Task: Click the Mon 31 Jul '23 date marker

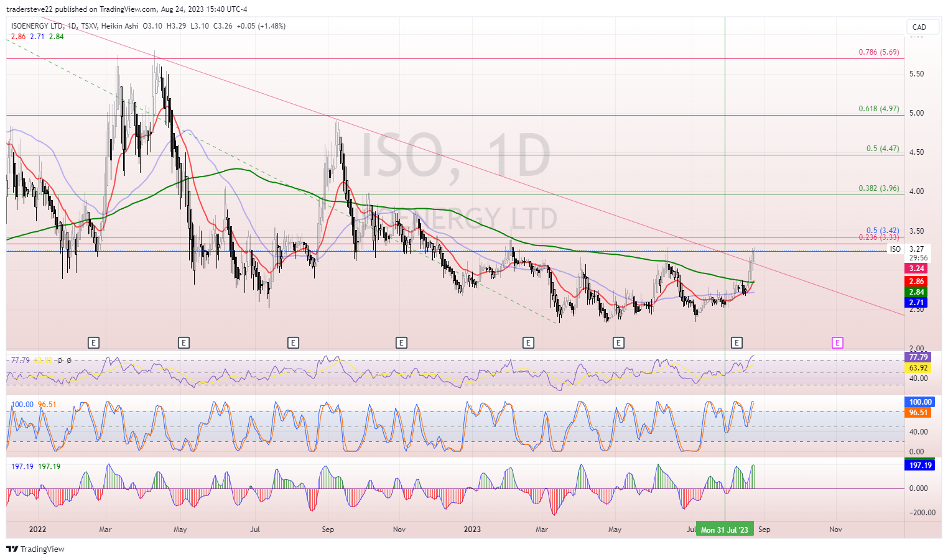Action: tap(725, 530)
